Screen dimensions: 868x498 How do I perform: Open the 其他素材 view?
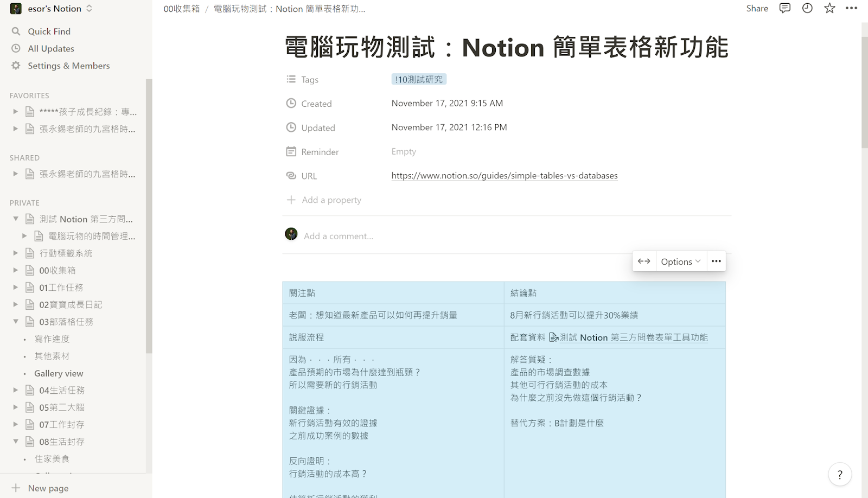coord(52,356)
